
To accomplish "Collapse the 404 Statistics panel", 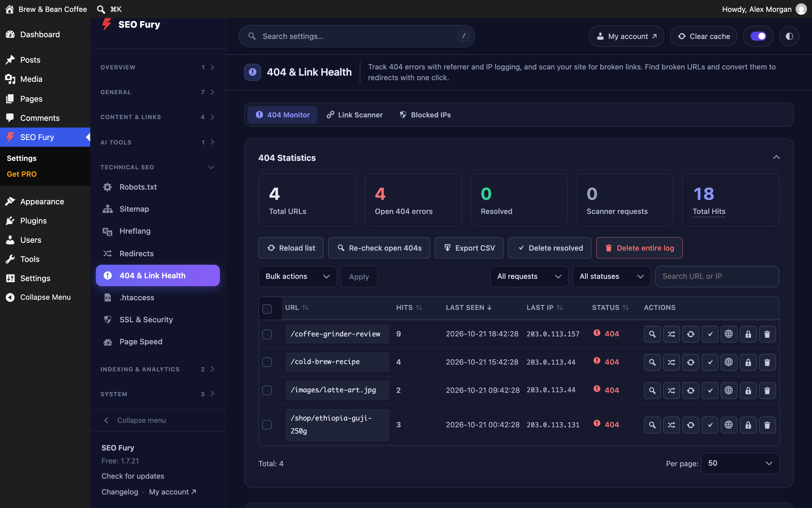I will tap(776, 157).
